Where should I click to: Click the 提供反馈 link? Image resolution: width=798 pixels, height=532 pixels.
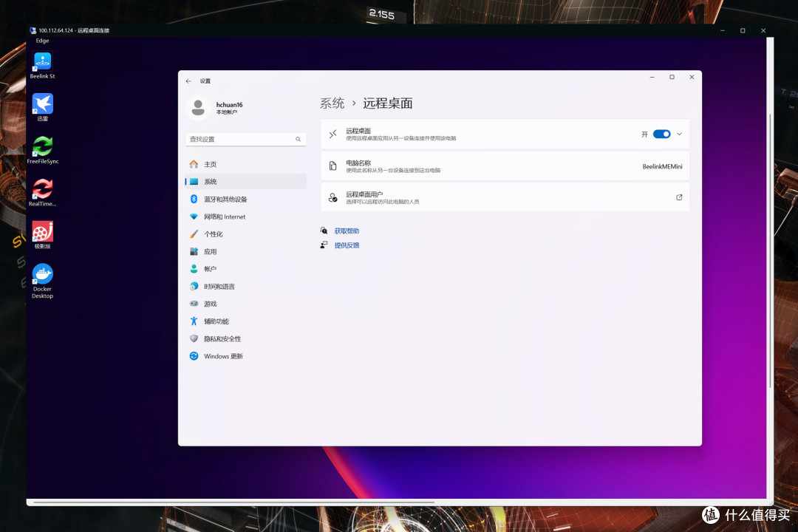(347, 245)
